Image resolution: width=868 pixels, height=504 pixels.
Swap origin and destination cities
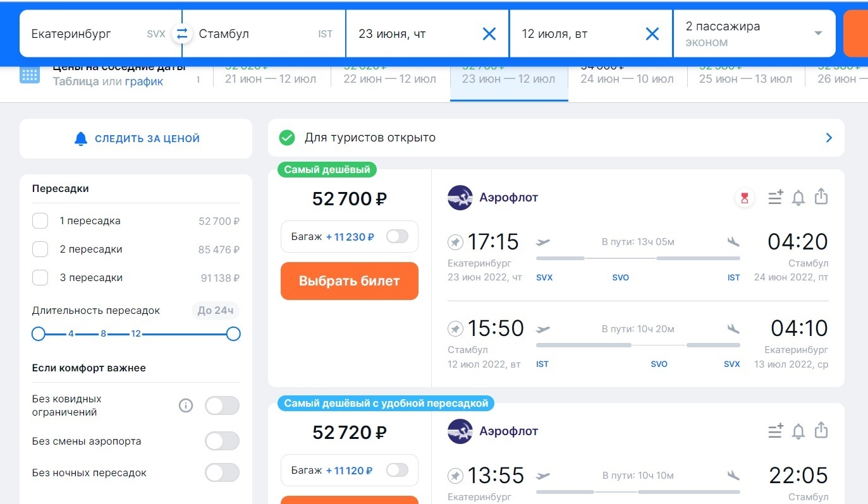point(182,33)
